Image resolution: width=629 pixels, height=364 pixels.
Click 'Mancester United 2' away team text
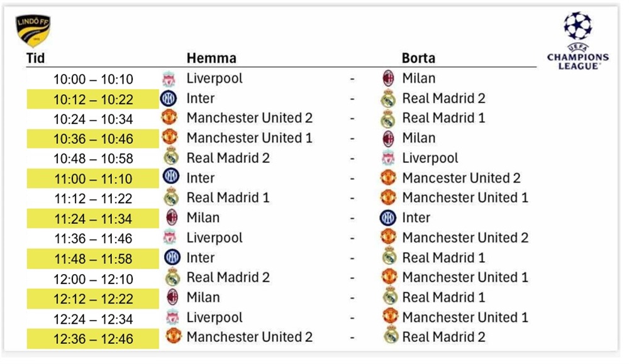click(461, 178)
